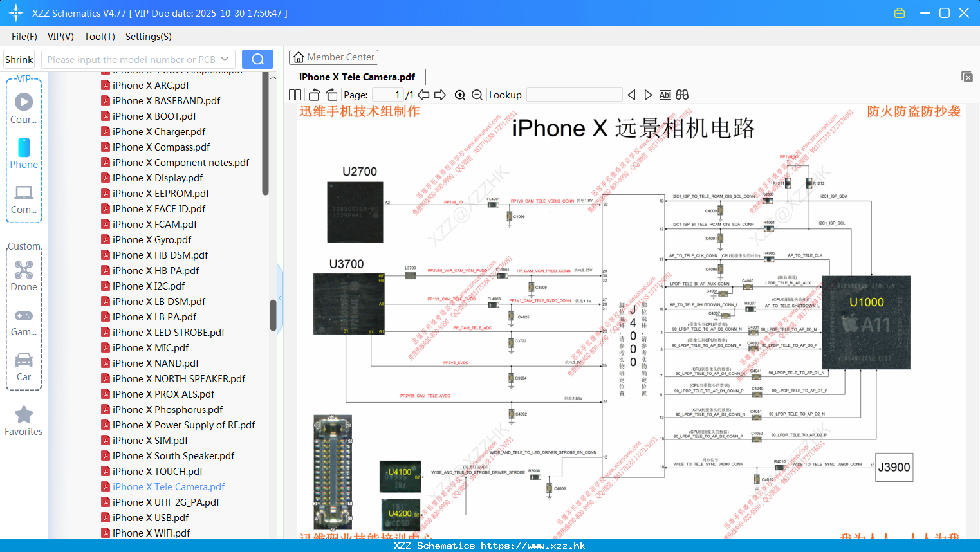980x552 pixels.
Task: Open iPhone X BASEBAND.pdf
Action: (166, 101)
